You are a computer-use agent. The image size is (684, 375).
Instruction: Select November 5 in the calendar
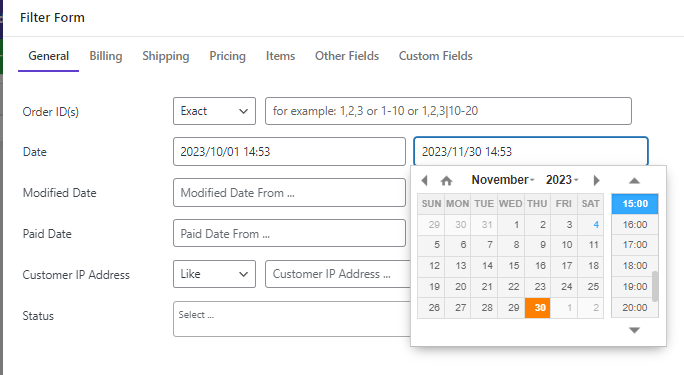tap(431, 245)
